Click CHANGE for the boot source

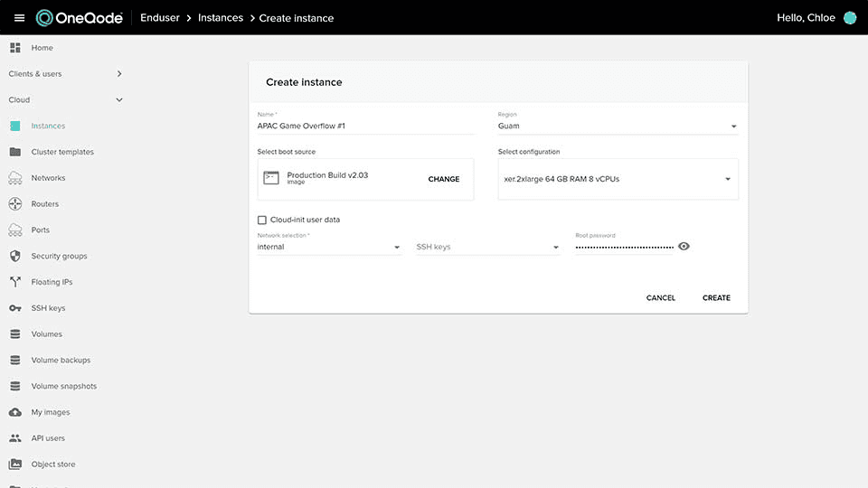coord(443,179)
